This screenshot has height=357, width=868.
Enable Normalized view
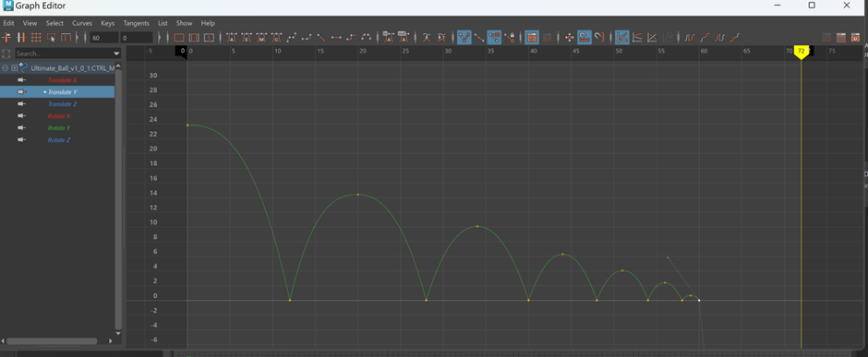(x=652, y=38)
